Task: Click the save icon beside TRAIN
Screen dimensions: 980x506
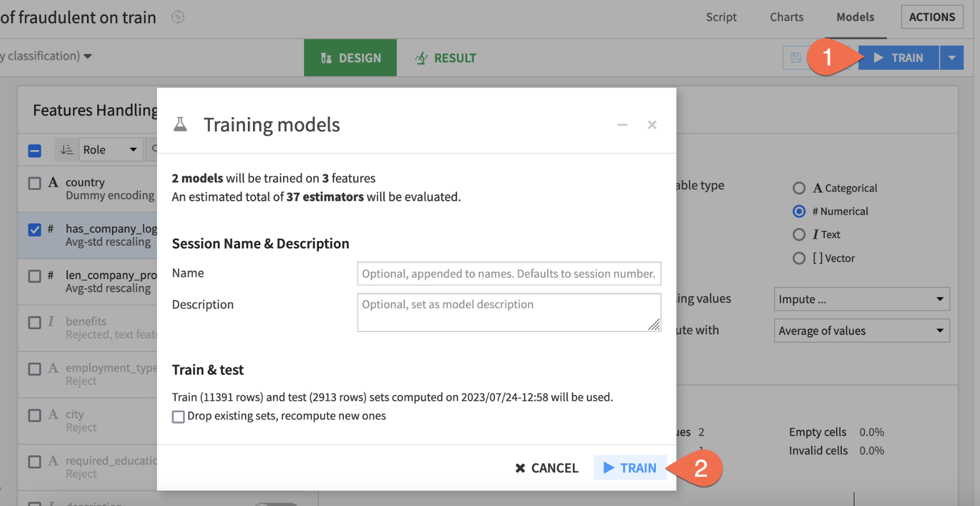Action: click(x=795, y=57)
